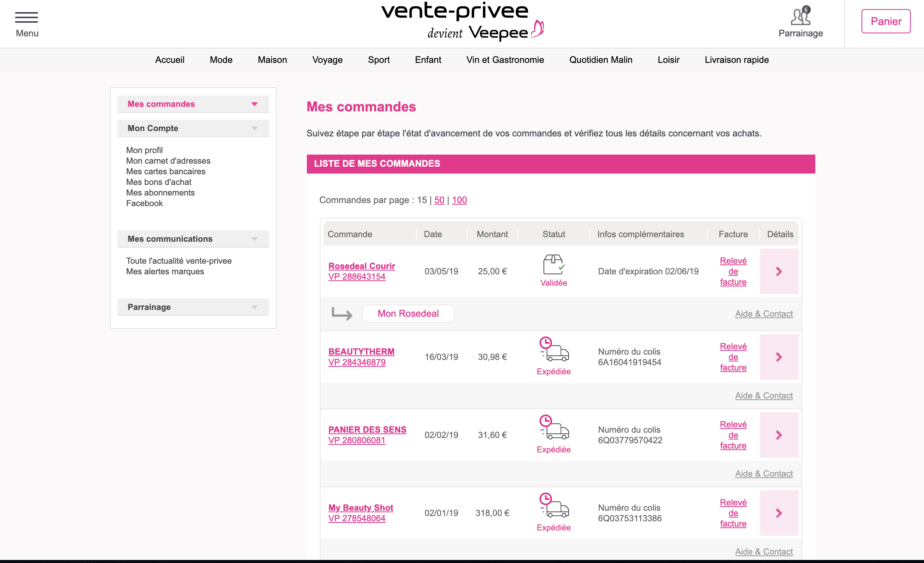Open BEAUTYTHERM order name link
Screen dimensions: 924x563
pos(361,352)
